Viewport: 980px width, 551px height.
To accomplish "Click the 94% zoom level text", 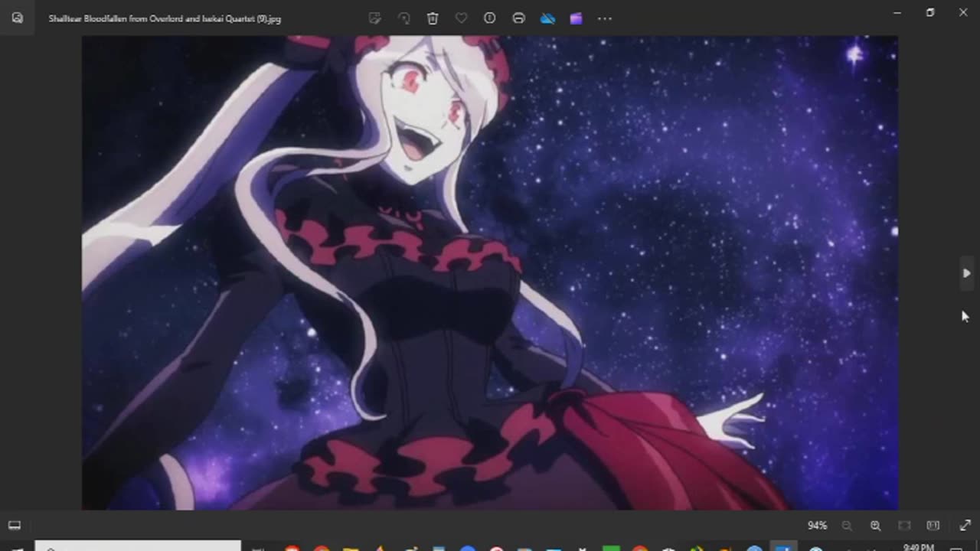I will click(x=817, y=526).
